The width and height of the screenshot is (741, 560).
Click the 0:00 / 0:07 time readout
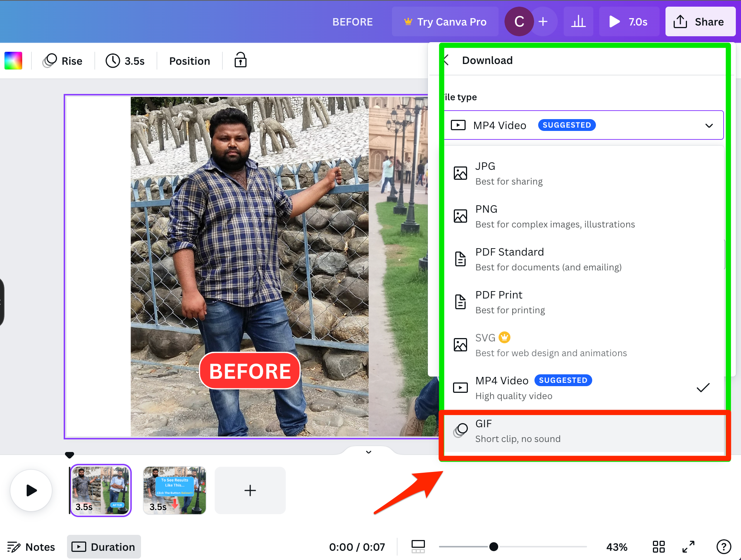tap(357, 547)
